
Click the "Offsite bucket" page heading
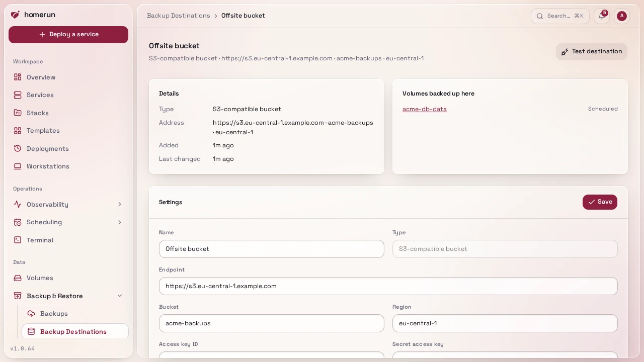174,46
